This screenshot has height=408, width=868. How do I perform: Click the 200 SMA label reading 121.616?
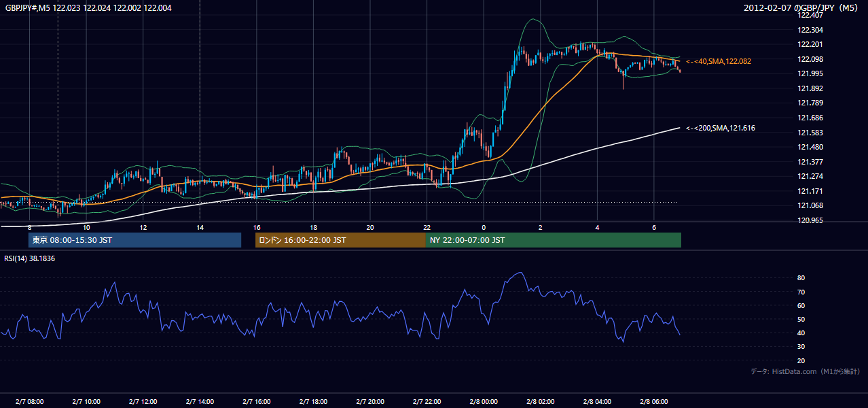tap(721, 128)
